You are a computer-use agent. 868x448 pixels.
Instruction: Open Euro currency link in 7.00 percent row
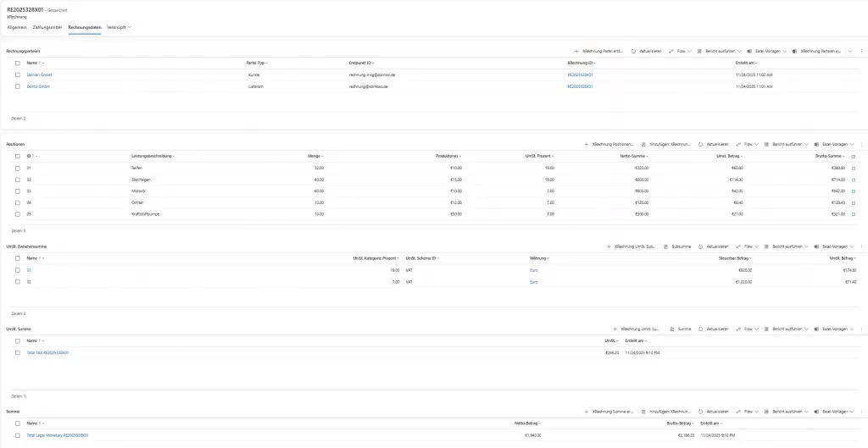click(534, 282)
